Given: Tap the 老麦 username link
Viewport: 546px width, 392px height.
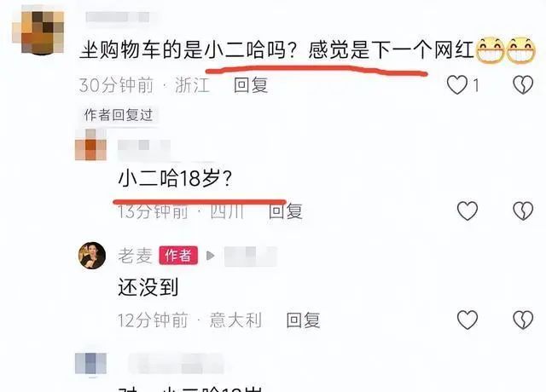Looking at the screenshot, I should coord(135,256).
